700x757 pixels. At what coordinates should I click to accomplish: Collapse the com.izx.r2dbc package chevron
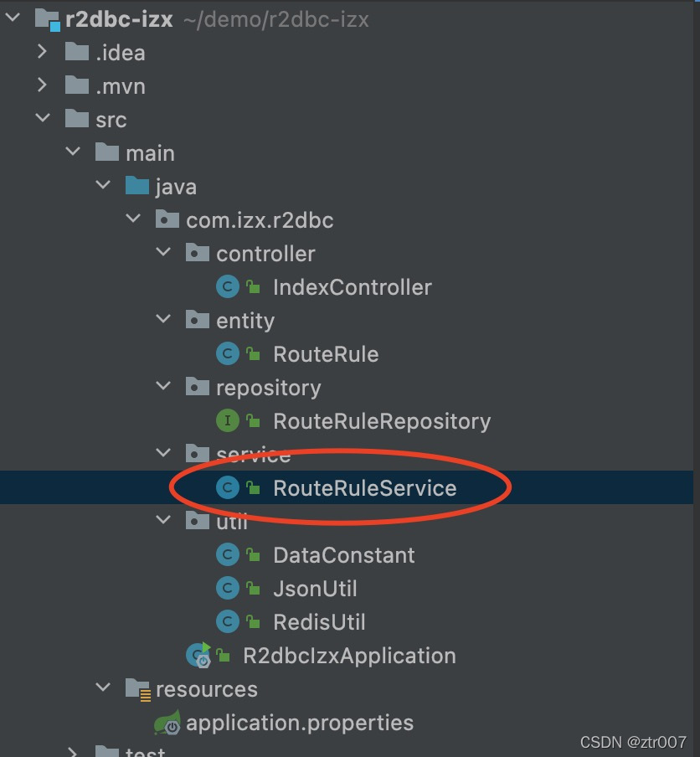click(x=133, y=219)
